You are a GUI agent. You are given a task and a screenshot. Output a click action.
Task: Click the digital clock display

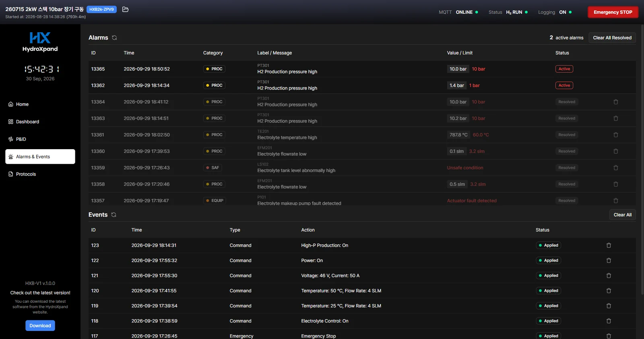tap(42, 69)
